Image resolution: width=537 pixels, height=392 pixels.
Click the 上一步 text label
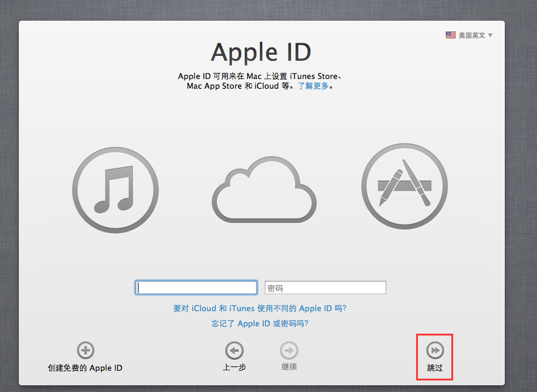(234, 367)
